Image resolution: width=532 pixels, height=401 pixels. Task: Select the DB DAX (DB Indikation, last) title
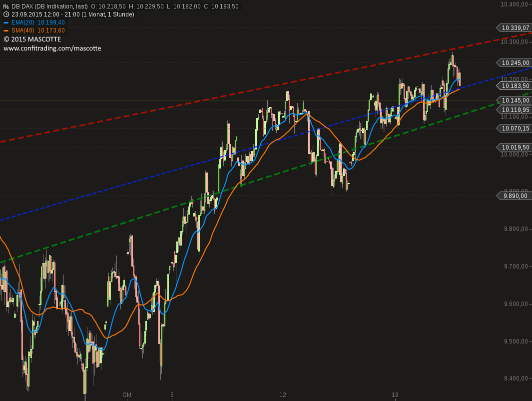pyautogui.click(x=49, y=6)
